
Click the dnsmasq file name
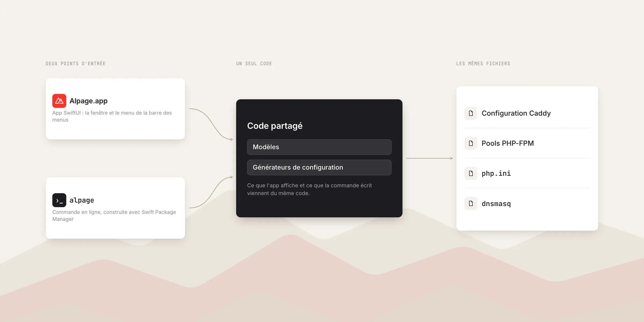click(496, 204)
